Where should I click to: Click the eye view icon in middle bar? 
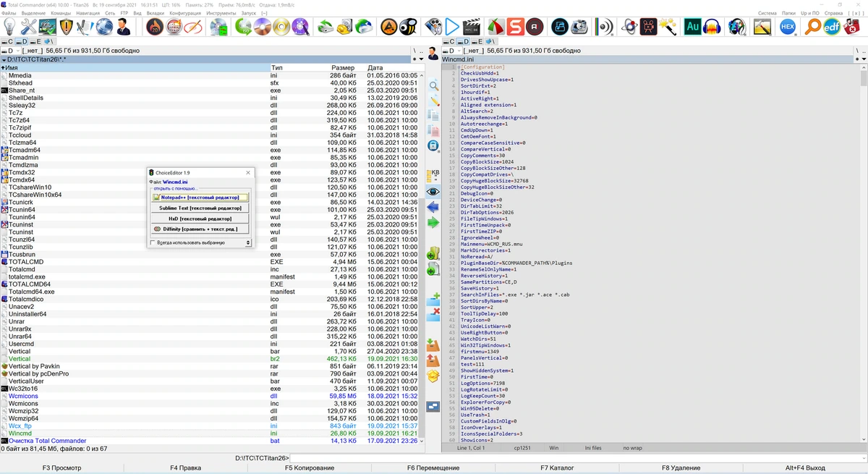point(433,192)
